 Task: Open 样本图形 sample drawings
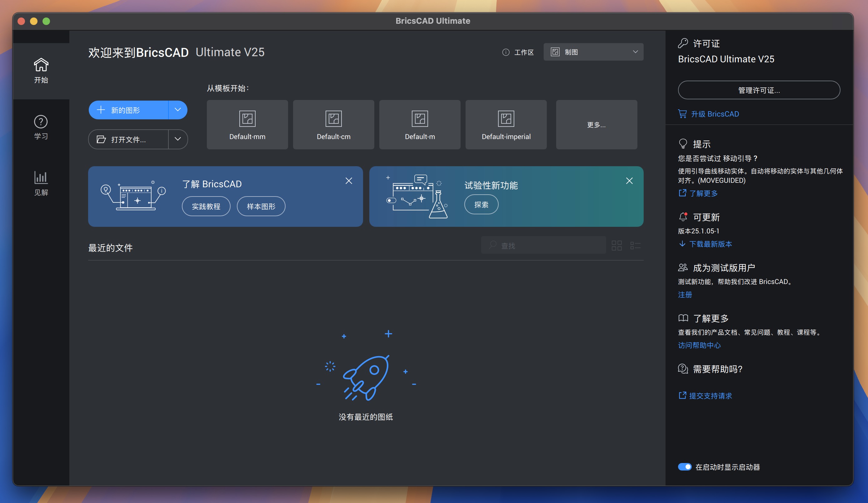coord(261,207)
